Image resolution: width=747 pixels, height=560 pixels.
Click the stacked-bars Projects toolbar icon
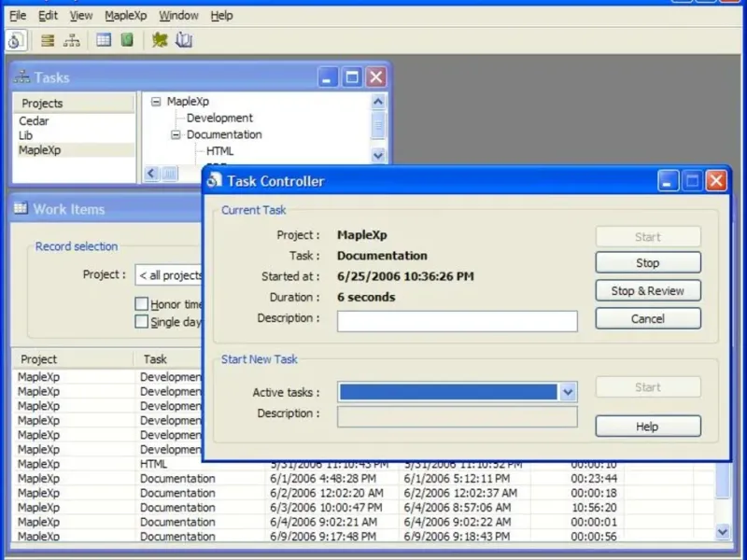coord(48,41)
